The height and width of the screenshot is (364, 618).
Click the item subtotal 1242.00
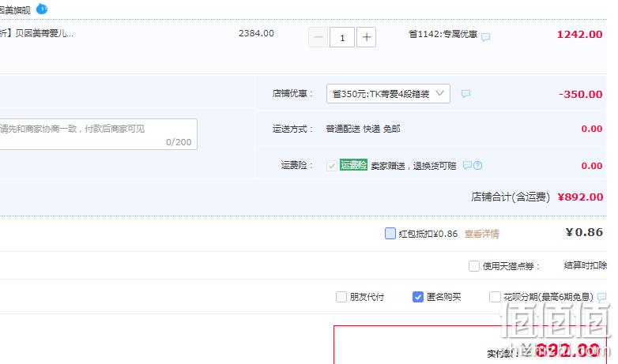[579, 34]
